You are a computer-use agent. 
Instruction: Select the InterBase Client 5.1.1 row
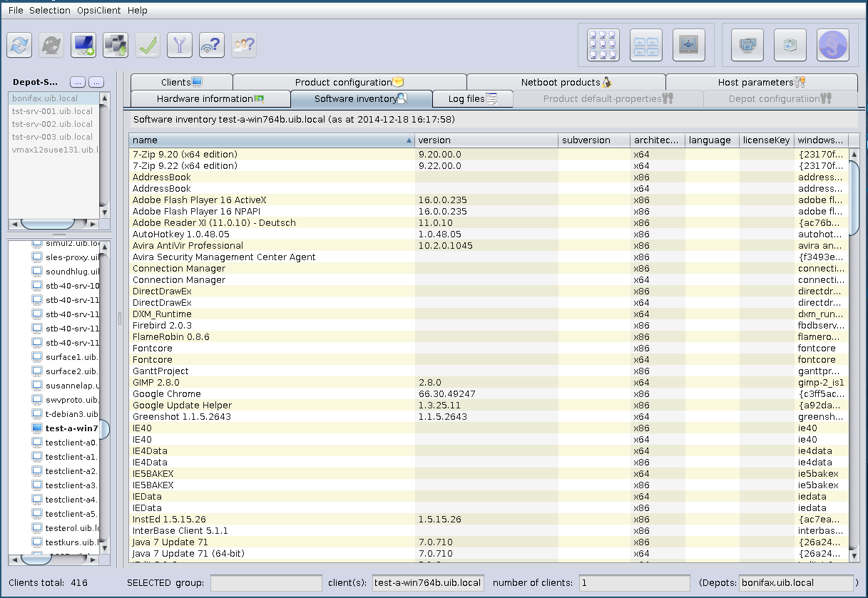489,531
